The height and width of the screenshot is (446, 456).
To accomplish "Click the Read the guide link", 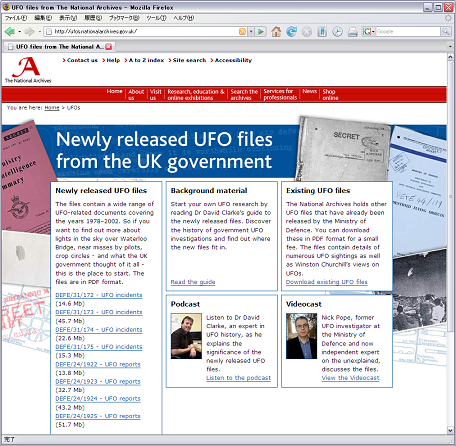I will click(193, 282).
